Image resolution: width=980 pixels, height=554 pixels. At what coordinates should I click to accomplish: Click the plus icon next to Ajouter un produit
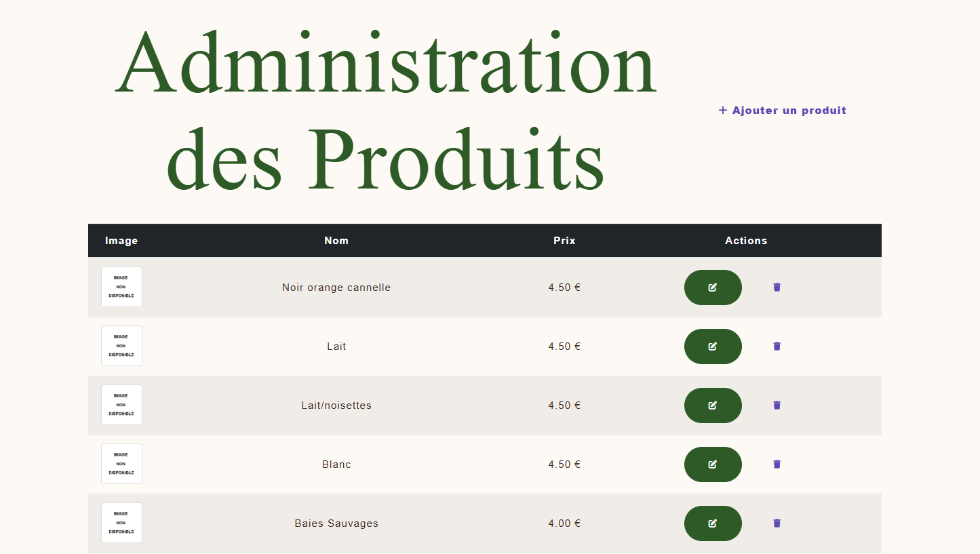pyautogui.click(x=722, y=110)
